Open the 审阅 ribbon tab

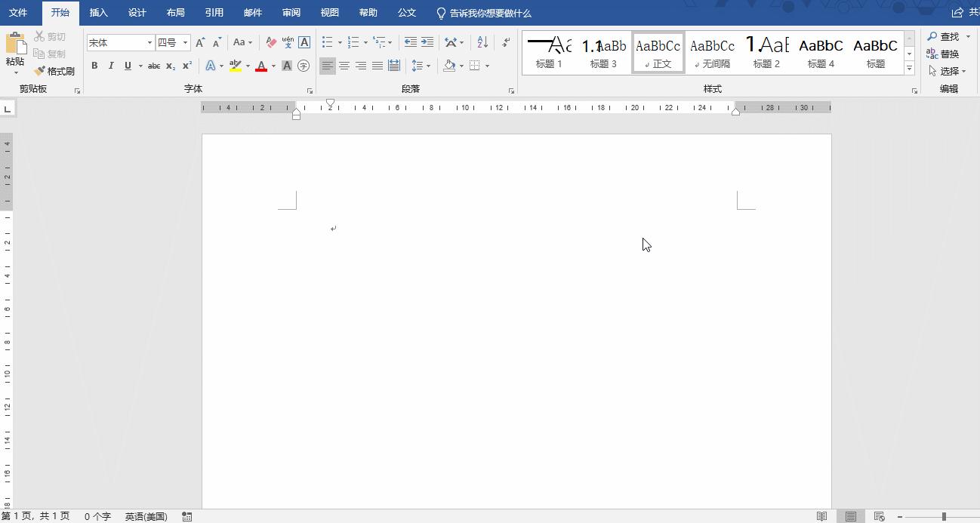tap(291, 12)
